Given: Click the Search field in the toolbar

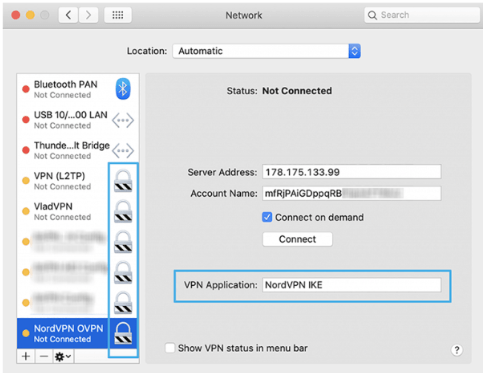Looking at the screenshot, I should click(422, 15).
